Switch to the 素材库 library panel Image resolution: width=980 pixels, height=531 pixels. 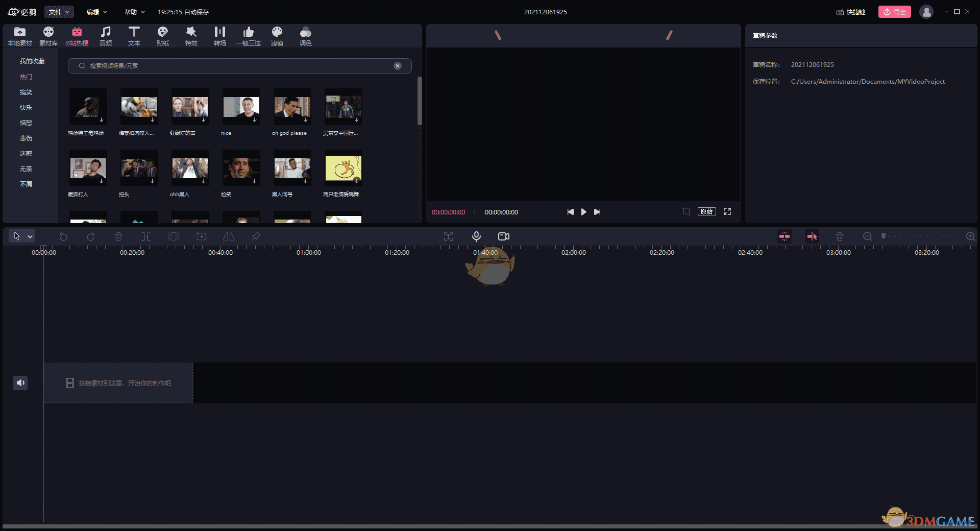click(x=48, y=36)
